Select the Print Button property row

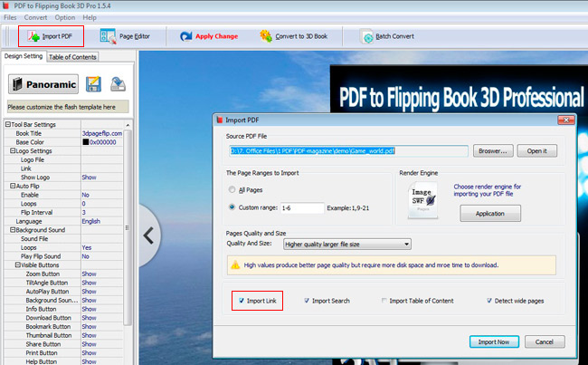(63, 353)
